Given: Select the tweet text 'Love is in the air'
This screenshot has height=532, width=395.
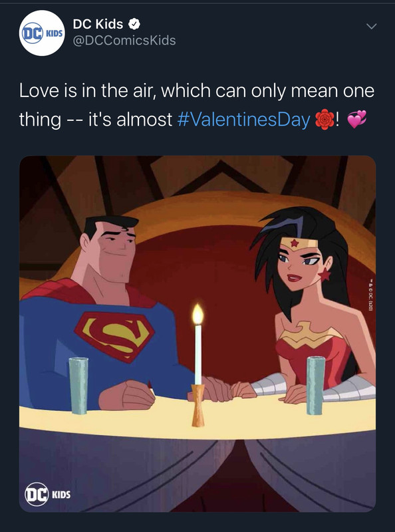Looking at the screenshot, I should click(81, 91).
